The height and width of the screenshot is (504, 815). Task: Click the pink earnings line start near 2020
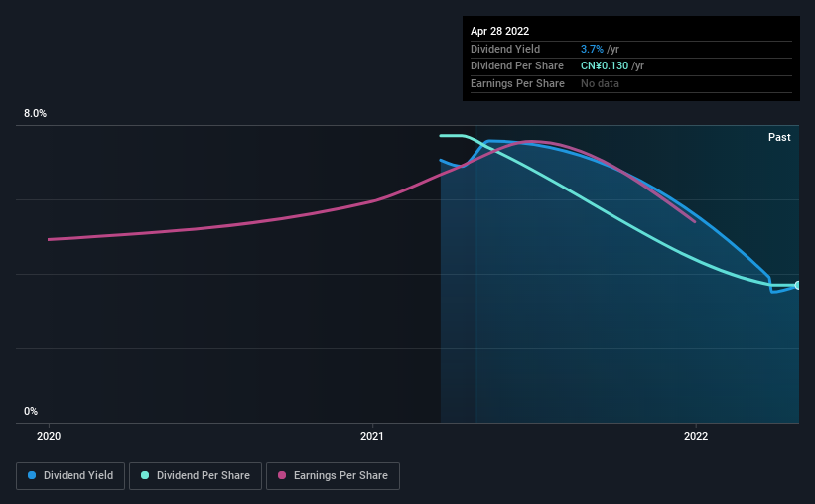(x=50, y=239)
